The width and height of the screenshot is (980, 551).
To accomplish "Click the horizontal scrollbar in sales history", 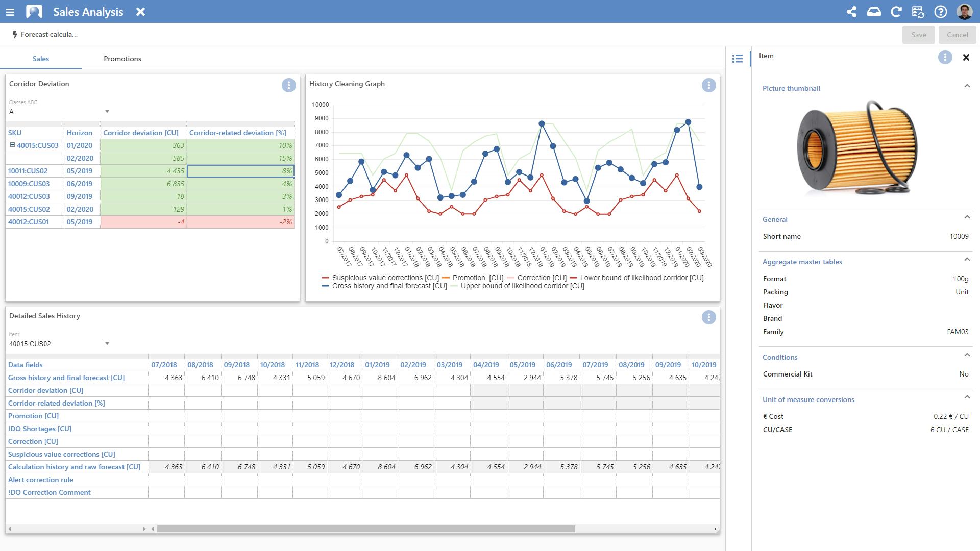I will [x=365, y=529].
